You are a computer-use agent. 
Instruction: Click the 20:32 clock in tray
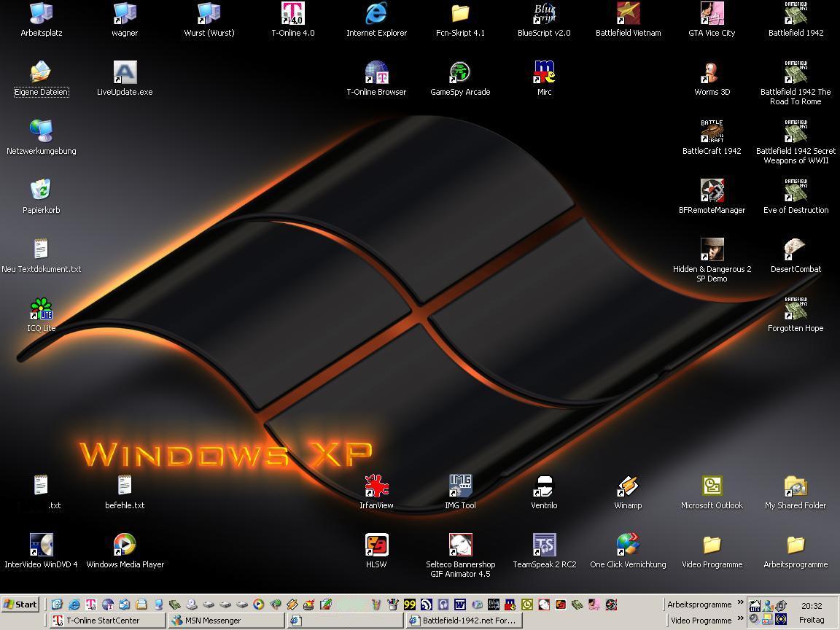(x=812, y=606)
